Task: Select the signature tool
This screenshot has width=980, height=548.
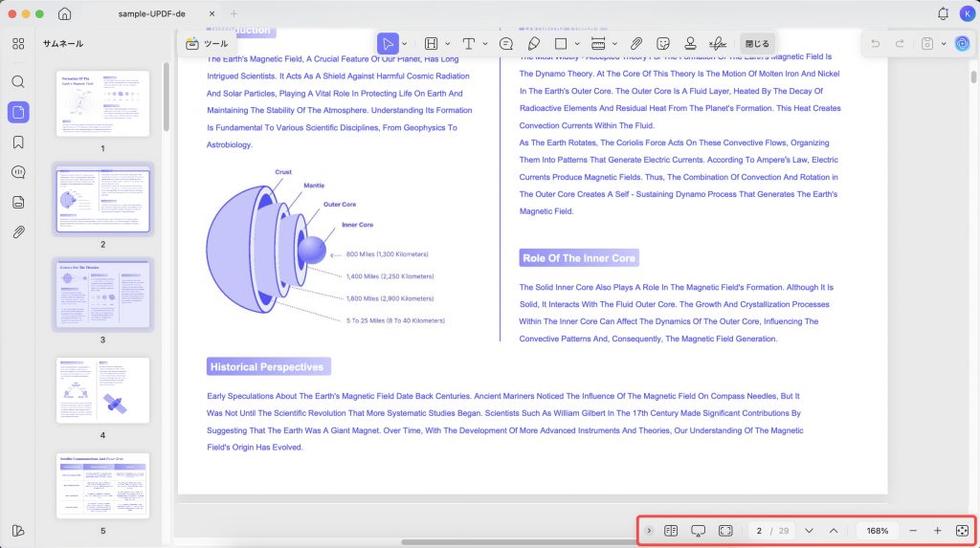Action: click(x=718, y=44)
